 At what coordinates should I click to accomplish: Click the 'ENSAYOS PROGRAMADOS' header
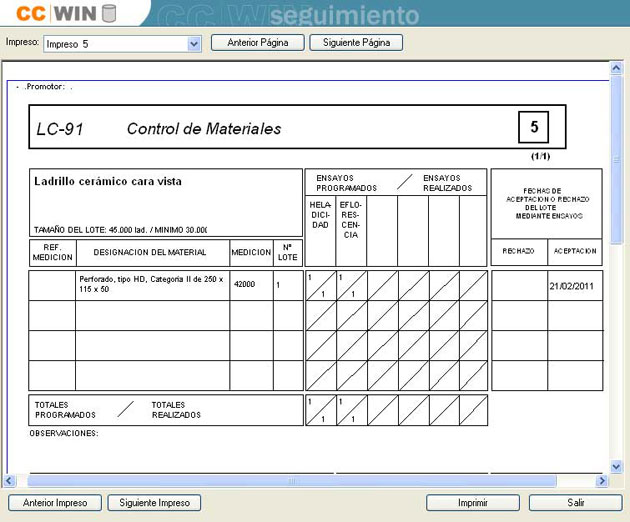click(346, 183)
